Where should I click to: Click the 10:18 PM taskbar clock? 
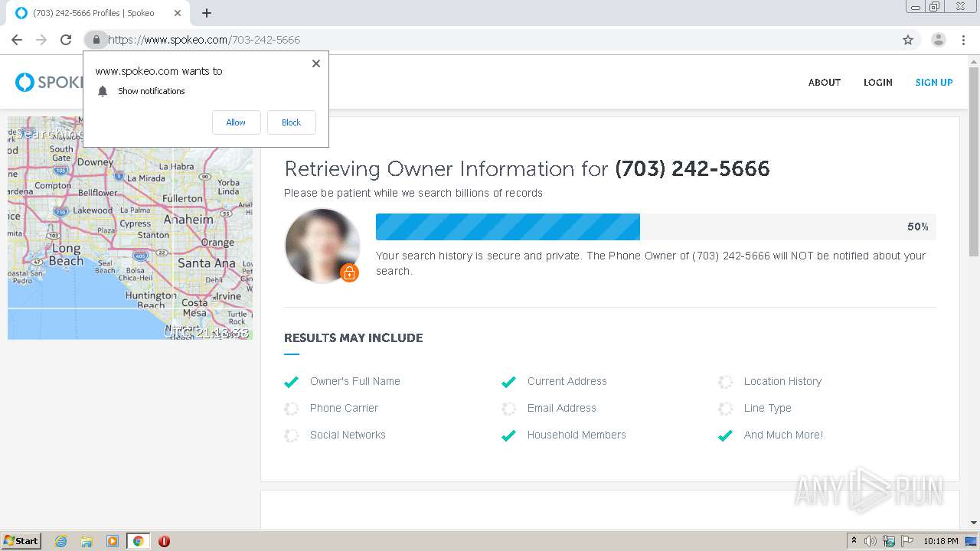click(x=941, y=541)
